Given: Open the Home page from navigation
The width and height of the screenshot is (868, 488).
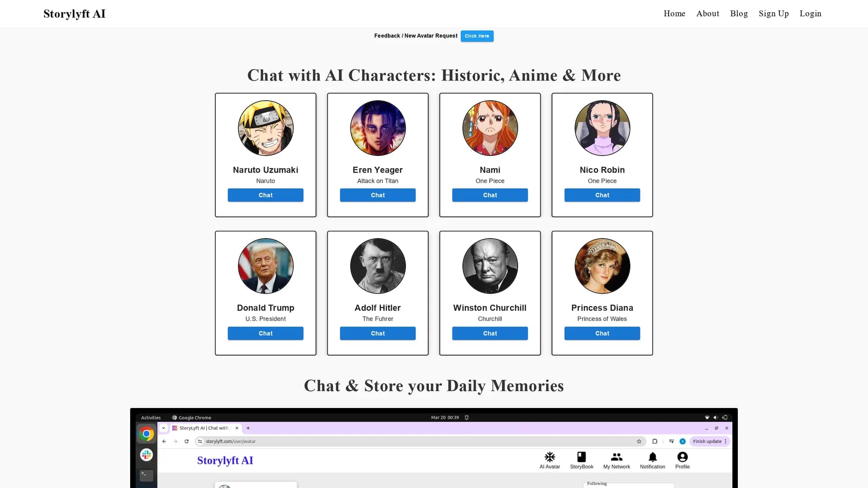Looking at the screenshot, I should [x=674, y=14].
